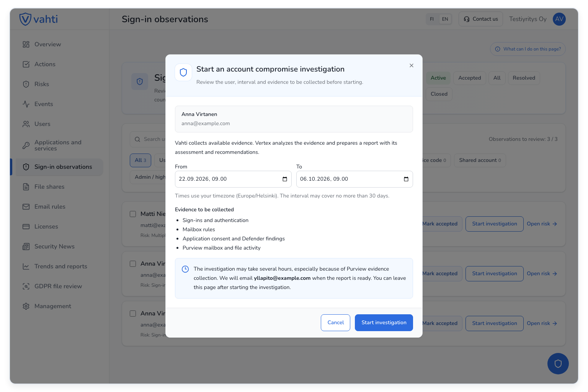Select the Active status filter

click(x=438, y=78)
